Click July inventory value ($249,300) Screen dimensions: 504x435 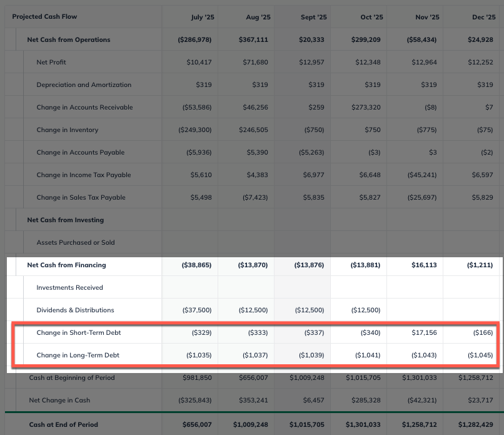(x=195, y=130)
